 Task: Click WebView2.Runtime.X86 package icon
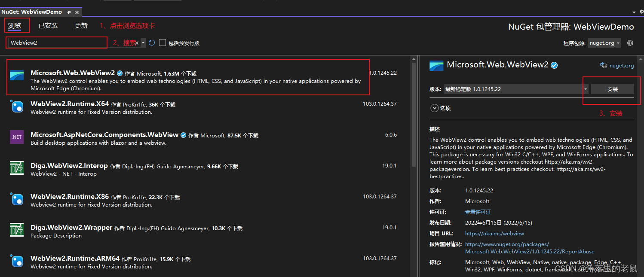pos(17,199)
